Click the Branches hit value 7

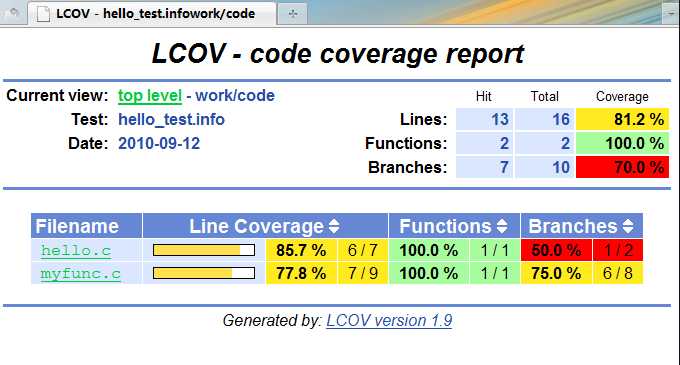484,167
